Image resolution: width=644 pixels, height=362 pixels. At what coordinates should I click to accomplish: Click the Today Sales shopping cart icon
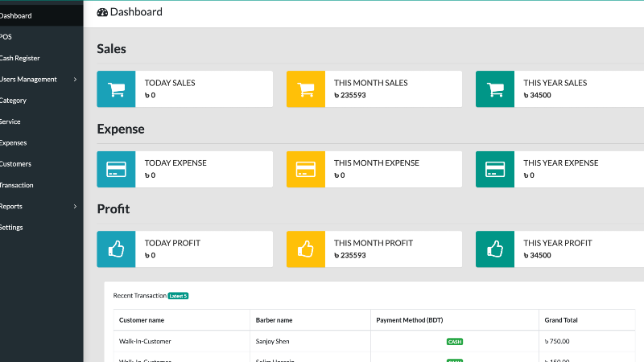pos(116,89)
